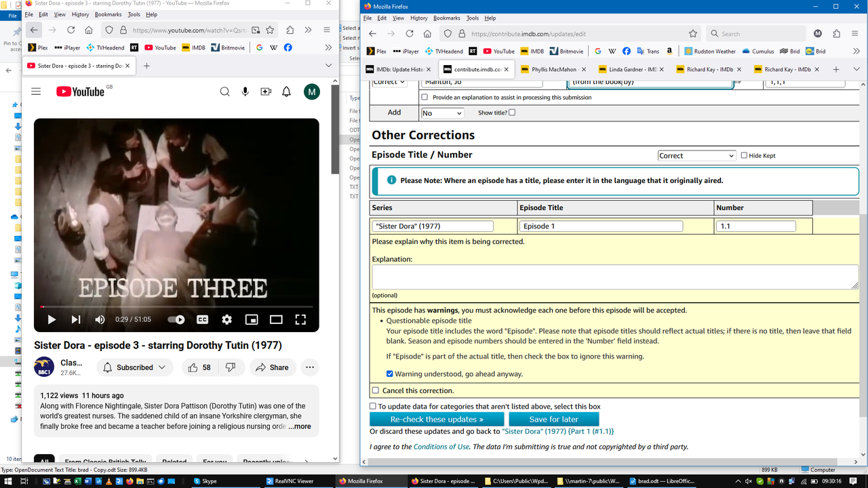Open Episode Title / Number 'Correct' dropdown
Screen dimensions: 868x488
pyautogui.click(x=696, y=155)
